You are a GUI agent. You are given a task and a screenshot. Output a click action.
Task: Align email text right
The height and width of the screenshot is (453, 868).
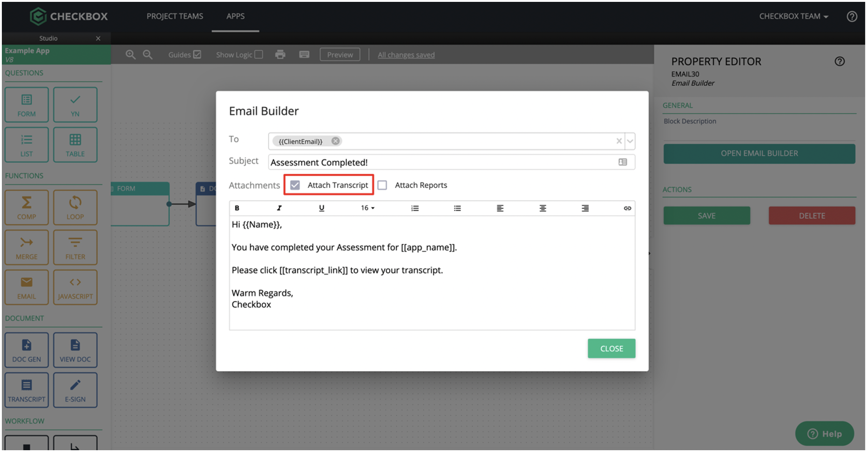tap(585, 208)
